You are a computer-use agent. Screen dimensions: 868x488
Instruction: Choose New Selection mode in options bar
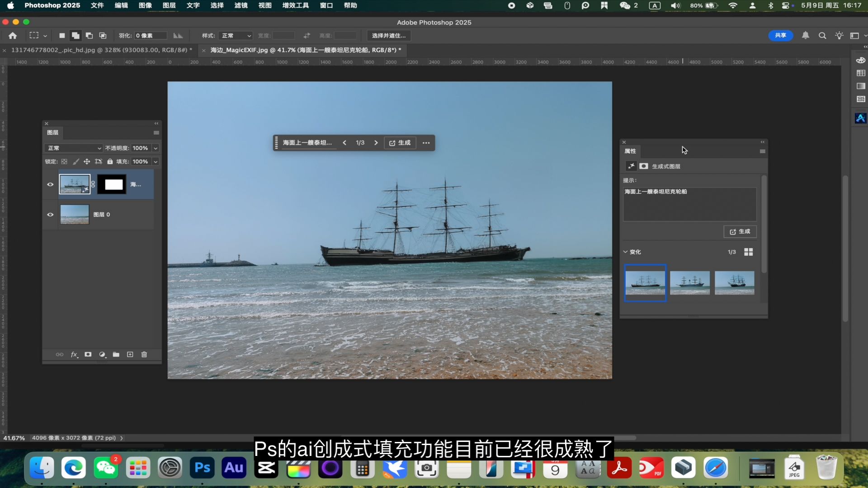(62, 35)
